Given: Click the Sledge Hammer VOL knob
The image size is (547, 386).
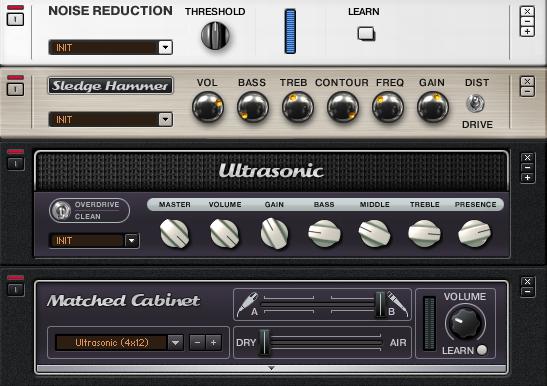Looking at the screenshot, I should [x=208, y=107].
